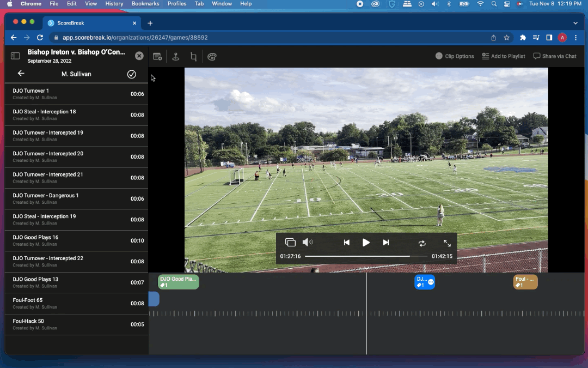588x368 pixels.
Task: Open Chrome Profiles menu
Action: (177, 4)
